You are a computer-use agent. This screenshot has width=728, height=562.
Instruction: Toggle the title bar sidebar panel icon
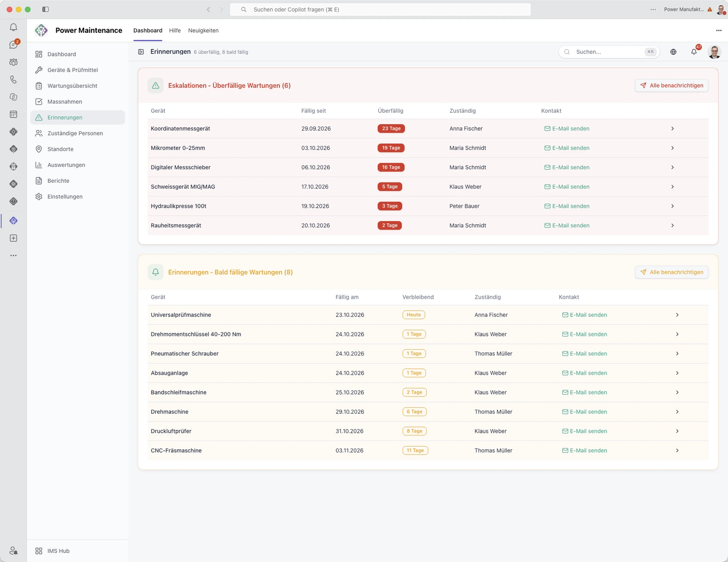point(45,10)
